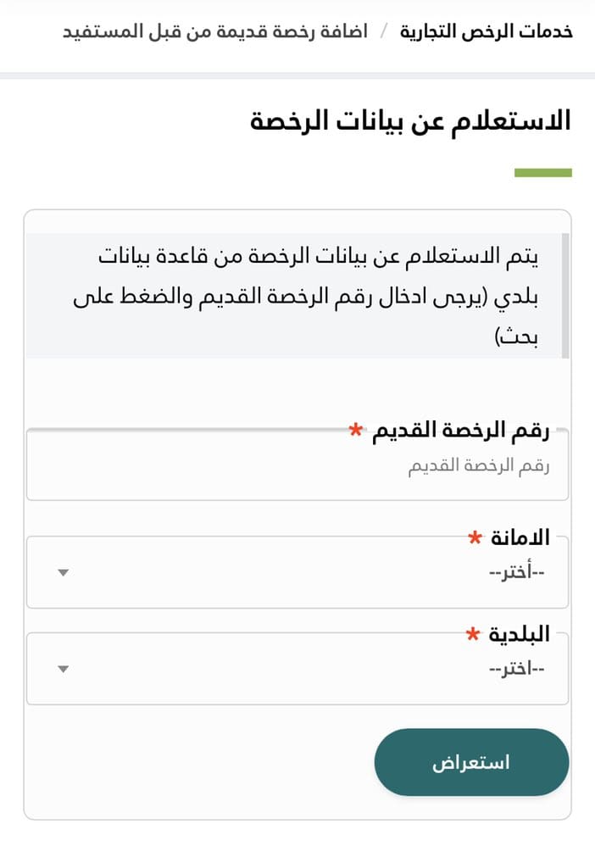This screenshot has width=595, height=868.
Task: Select the --أختر-- placeholder in الامانة
Action: [x=517, y=572]
